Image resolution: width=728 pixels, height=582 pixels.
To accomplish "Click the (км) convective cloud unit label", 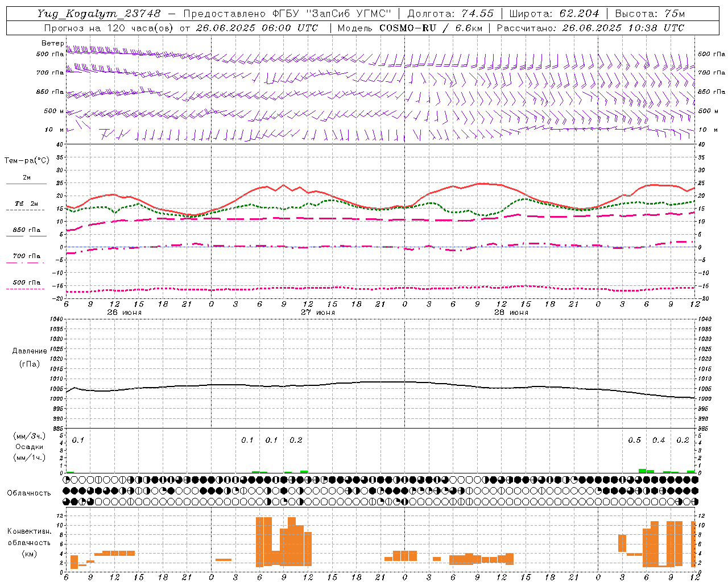I will tap(29, 554).
